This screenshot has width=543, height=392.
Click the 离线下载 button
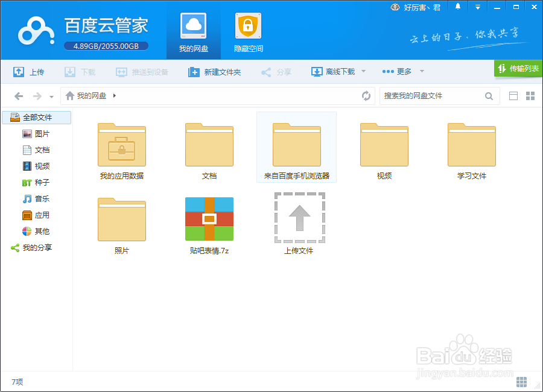pos(333,72)
